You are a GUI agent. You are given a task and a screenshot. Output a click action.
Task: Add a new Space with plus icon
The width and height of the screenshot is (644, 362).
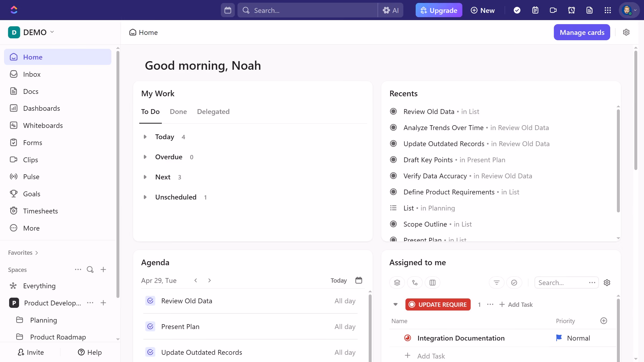103,269
